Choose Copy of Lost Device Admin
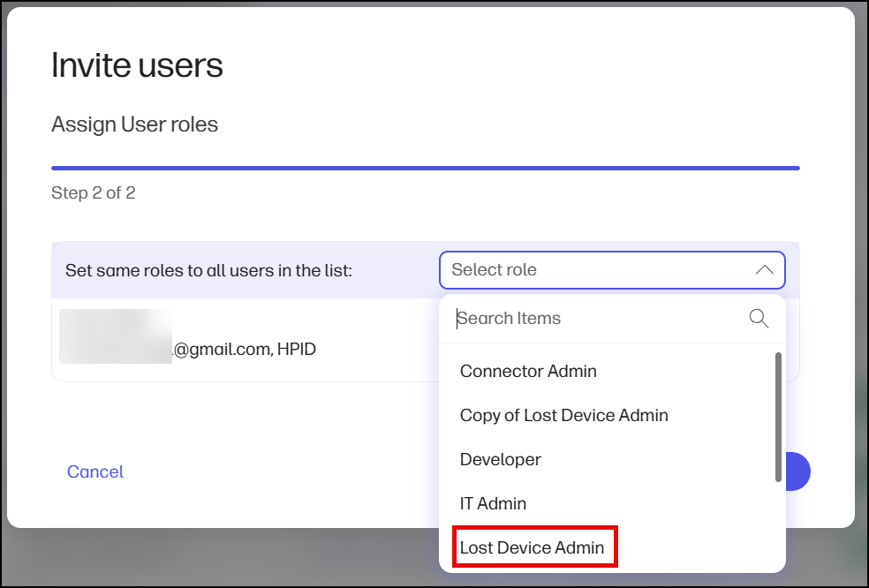Image resolution: width=869 pixels, height=588 pixels. click(x=563, y=415)
